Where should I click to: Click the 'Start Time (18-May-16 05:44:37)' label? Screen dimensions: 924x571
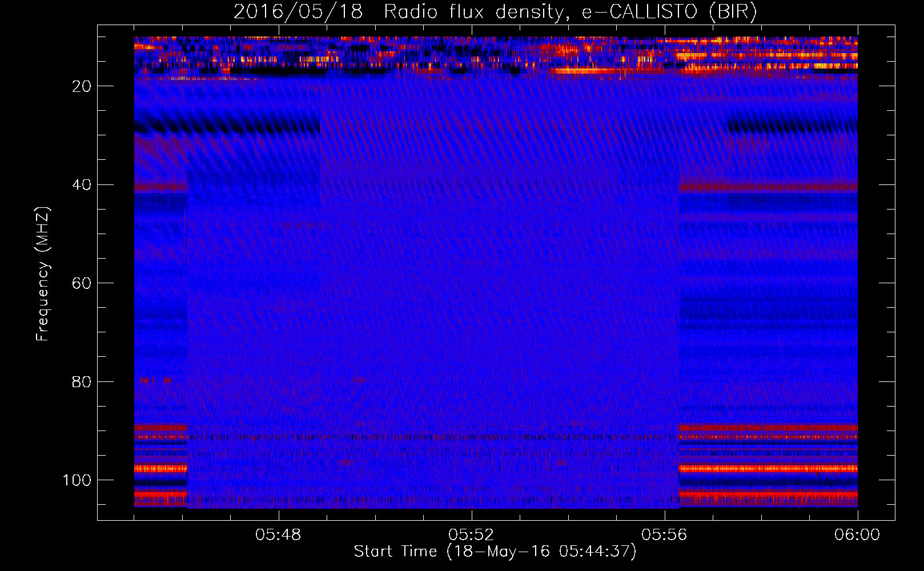point(495,552)
